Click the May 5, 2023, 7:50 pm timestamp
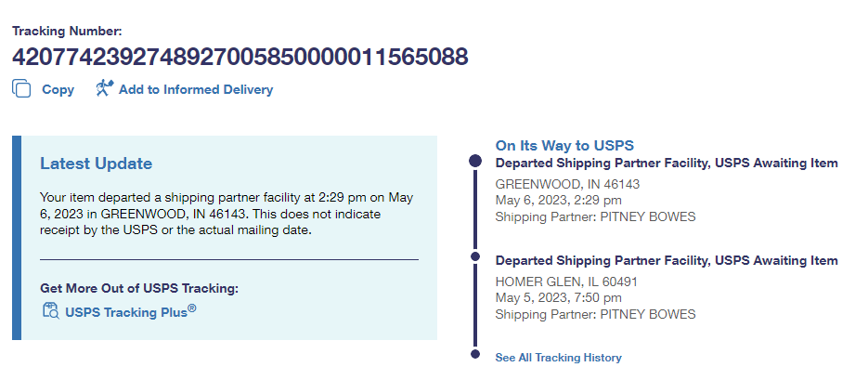This screenshot has height=380, width=868. (x=558, y=298)
